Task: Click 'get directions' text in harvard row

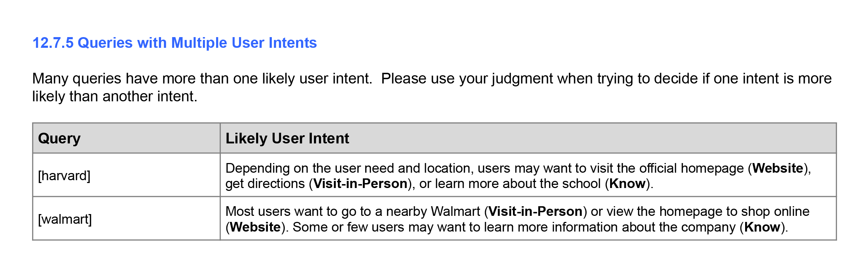Action: click(x=265, y=184)
